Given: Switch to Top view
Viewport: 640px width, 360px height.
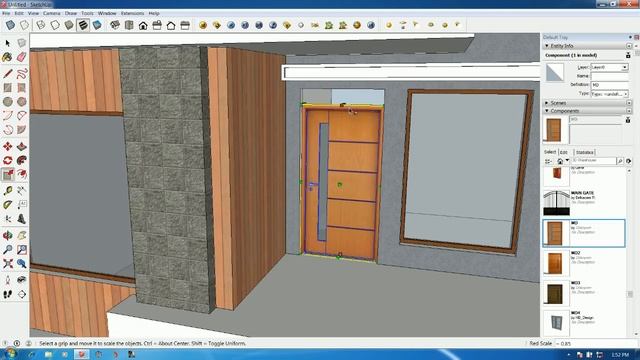Looking at the screenshot, I should tap(129, 25).
